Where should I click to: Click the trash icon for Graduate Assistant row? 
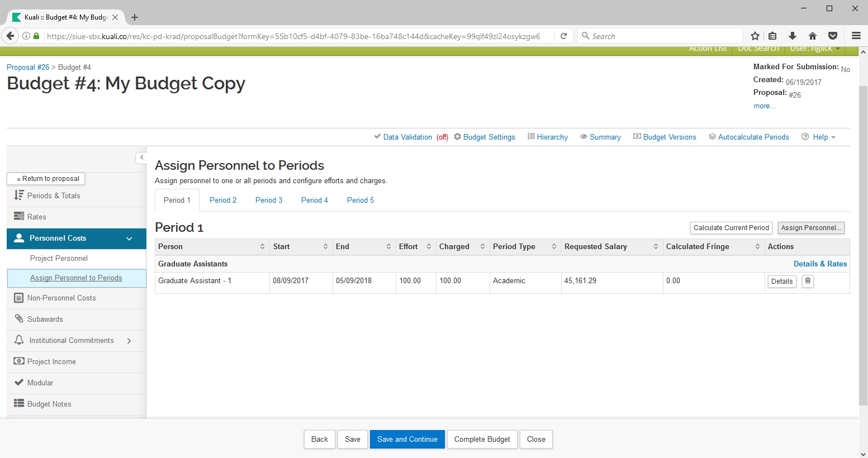point(808,281)
